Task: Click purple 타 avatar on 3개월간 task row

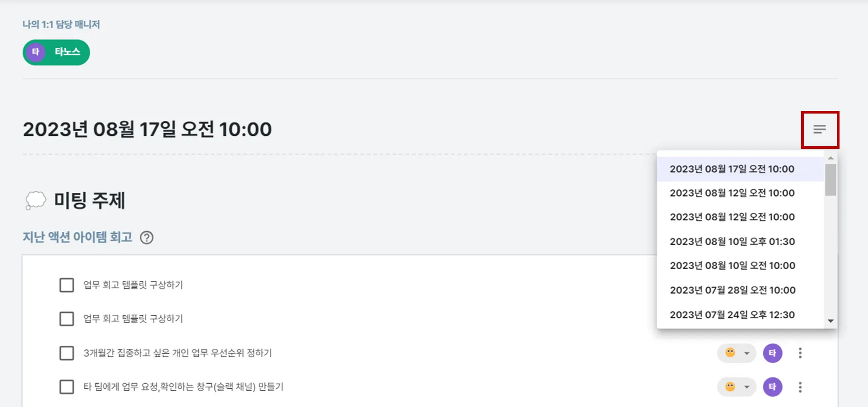Action: 772,353
